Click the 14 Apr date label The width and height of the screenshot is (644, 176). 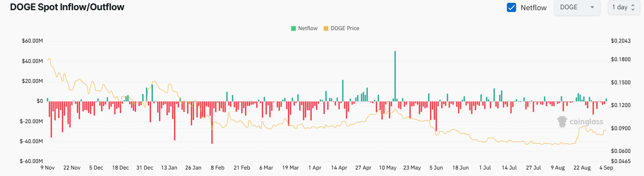click(x=339, y=168)
